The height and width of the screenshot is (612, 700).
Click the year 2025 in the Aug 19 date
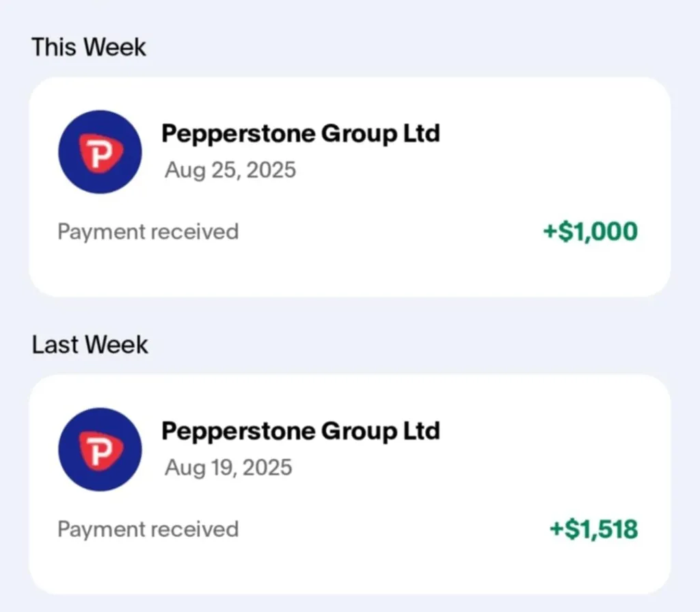(267, 468)
